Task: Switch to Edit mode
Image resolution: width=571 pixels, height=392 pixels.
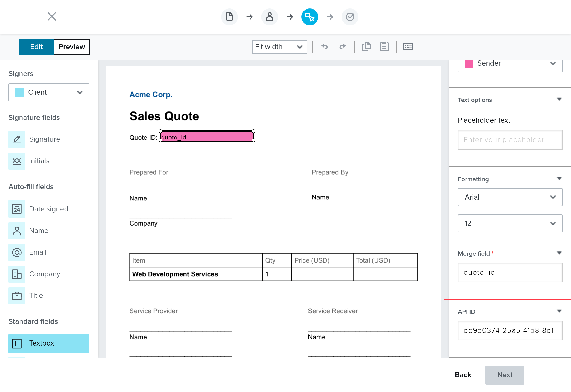Action: 36,47
